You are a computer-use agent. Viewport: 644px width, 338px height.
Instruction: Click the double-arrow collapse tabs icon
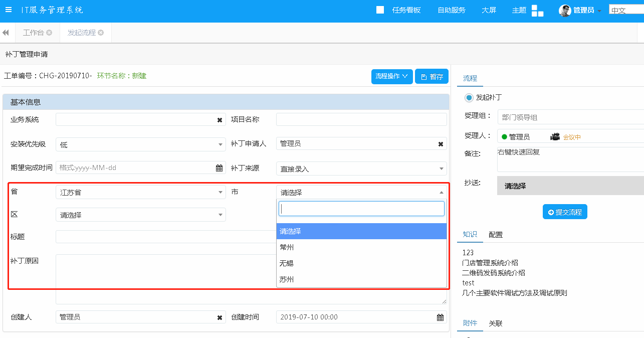[x=6, y=33]
